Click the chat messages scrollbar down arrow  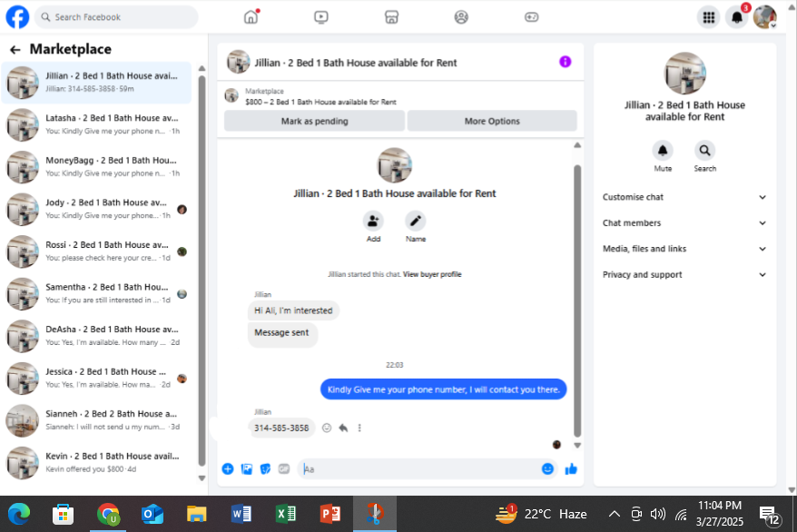tap(577, 445)
